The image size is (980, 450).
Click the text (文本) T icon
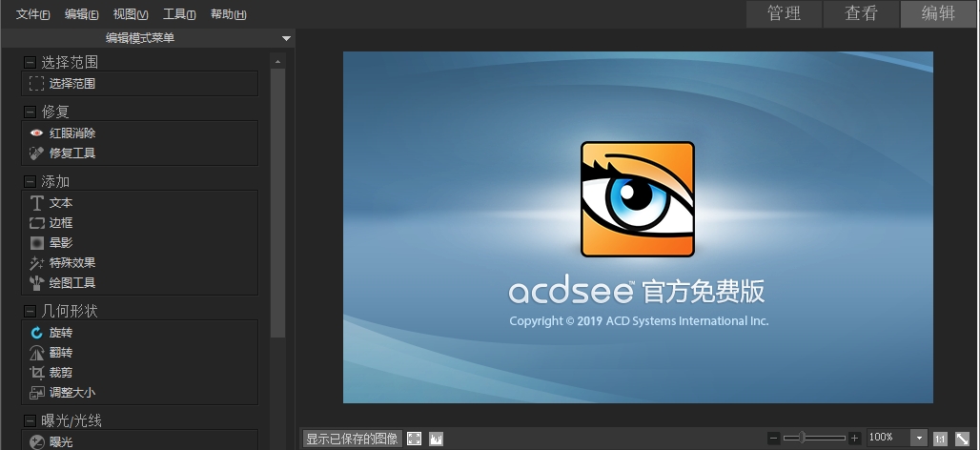coord(36,202)
